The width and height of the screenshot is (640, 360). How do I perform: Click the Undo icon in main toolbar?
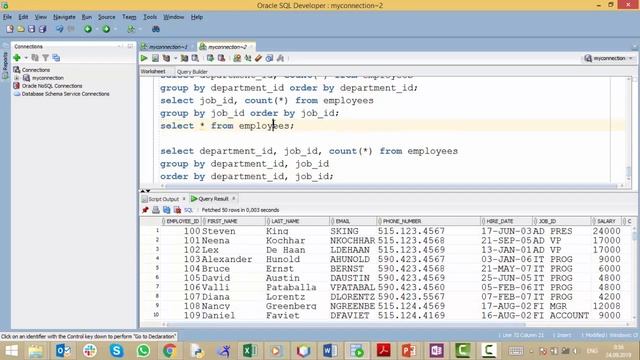point(60,29)
